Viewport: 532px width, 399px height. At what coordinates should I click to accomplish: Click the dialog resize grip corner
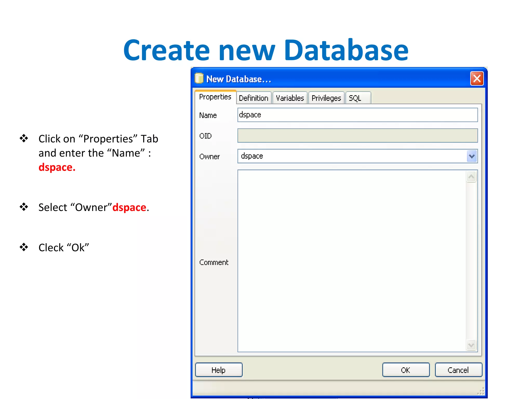[481, 391]
